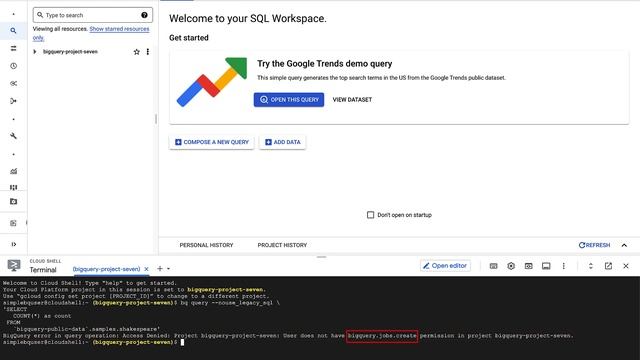Viewport: 640px width, 360px height.
Task: Expand bigquery-project-seven tree node
Action: click(x=35, y=52)
